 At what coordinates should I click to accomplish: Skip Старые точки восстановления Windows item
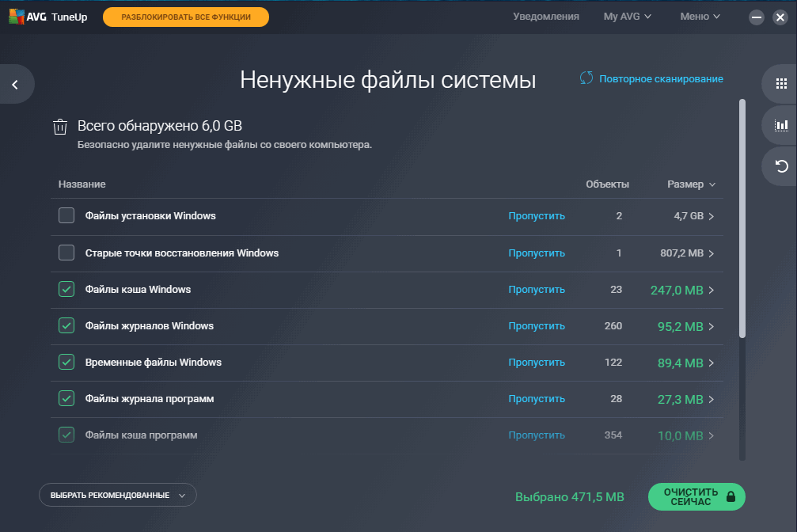coord(537,253)
